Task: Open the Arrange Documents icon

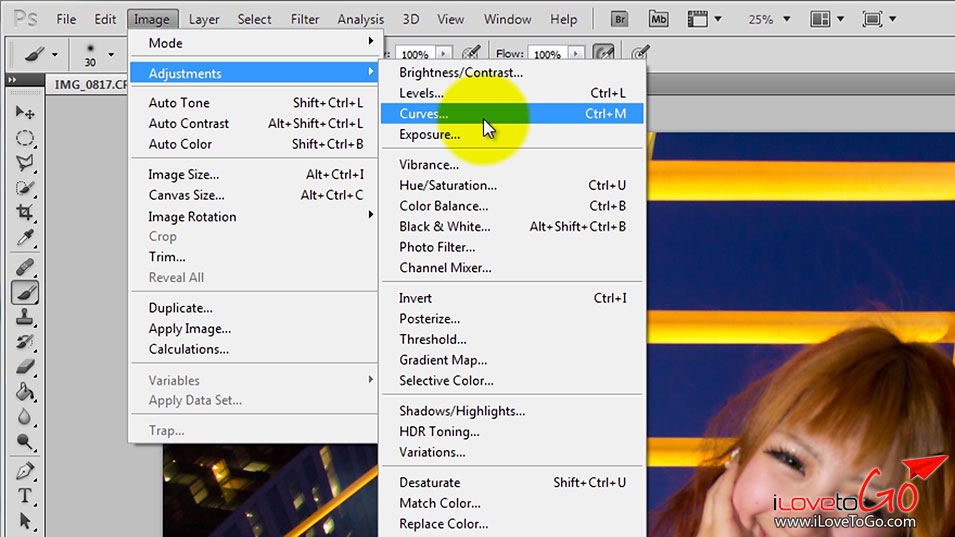Action: [x=820, y=19]
